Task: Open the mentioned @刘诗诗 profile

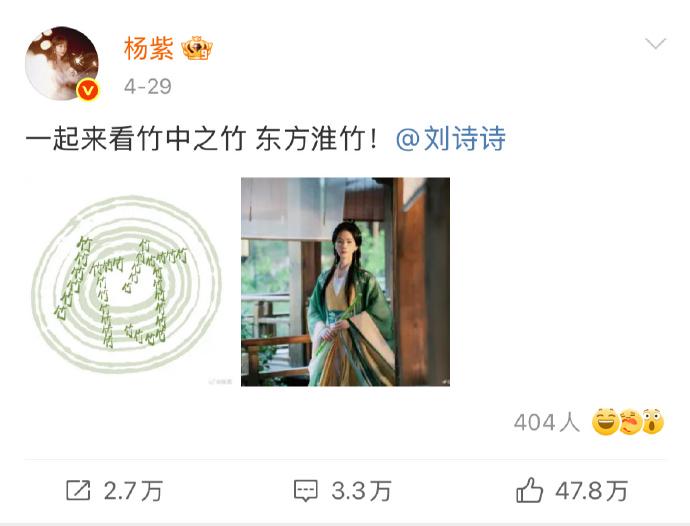Action: (451, 139)
